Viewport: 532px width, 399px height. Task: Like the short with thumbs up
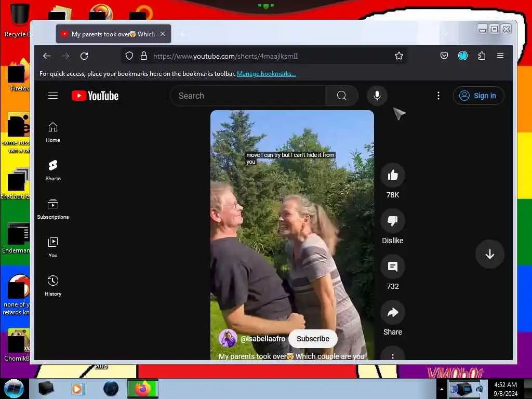pyautogui.click(x=393, y=175)
